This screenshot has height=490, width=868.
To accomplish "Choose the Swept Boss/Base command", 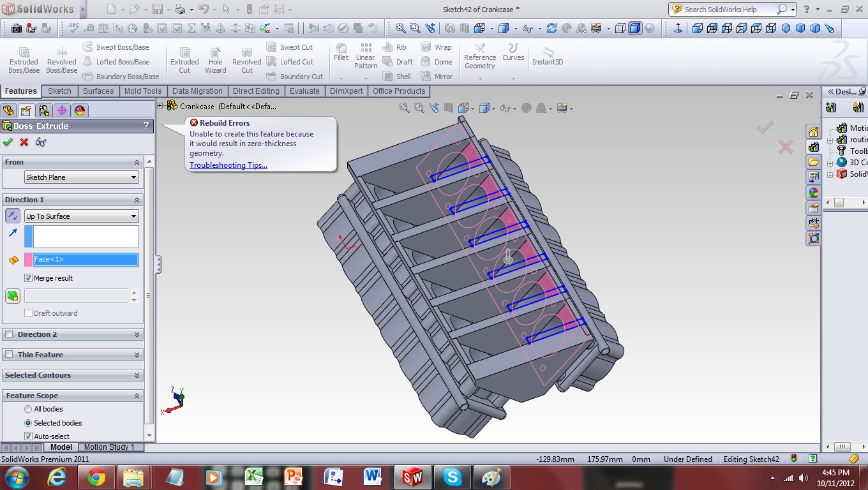I will tap(116, 47).
